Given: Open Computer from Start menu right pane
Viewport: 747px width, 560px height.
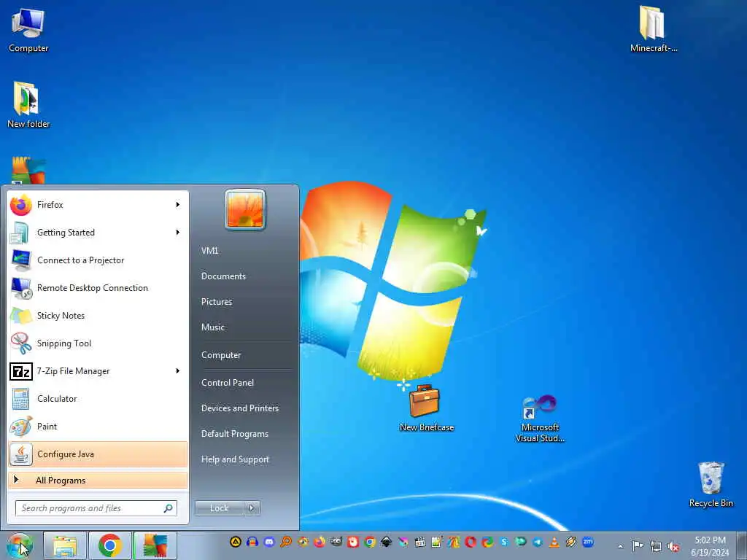Looking at the screenshot, I should click(x=221, y=355).
